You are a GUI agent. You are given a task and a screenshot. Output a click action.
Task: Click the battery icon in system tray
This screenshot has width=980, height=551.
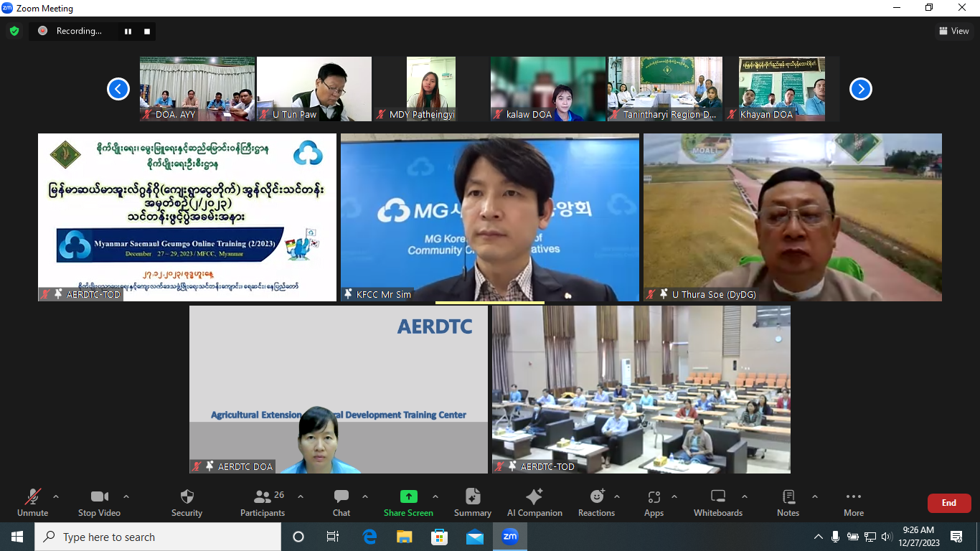853,537
